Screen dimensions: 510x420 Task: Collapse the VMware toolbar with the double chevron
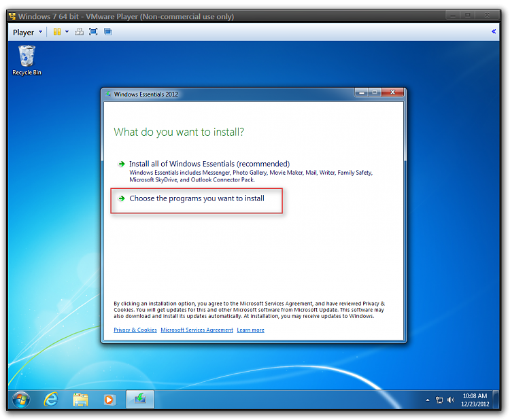(x=494, y=31)
